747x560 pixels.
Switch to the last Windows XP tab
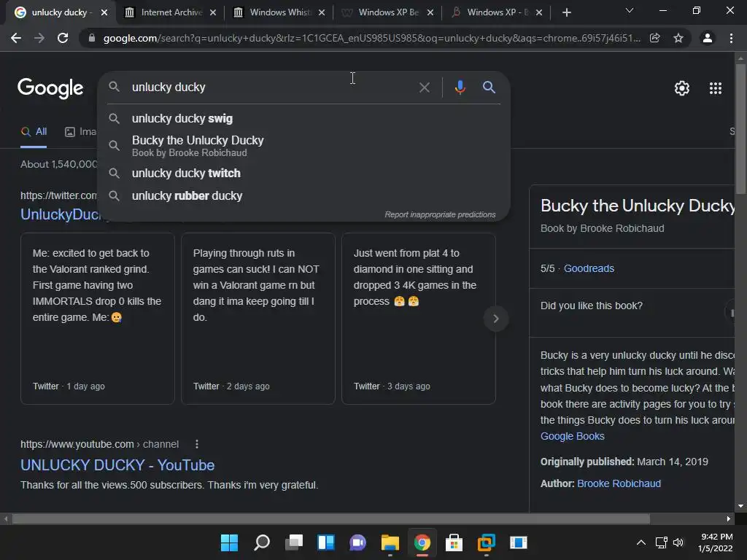[498, 12]
